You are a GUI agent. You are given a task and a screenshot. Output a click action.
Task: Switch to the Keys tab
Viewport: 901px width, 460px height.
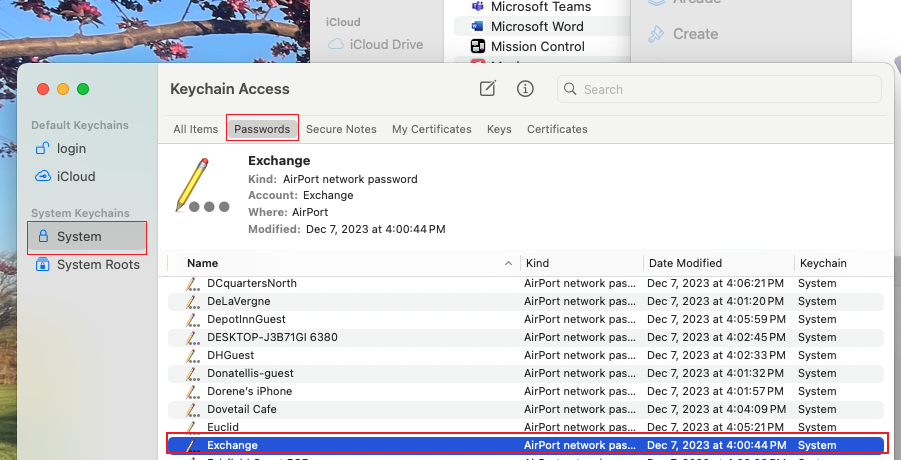(x=499, y=129)
